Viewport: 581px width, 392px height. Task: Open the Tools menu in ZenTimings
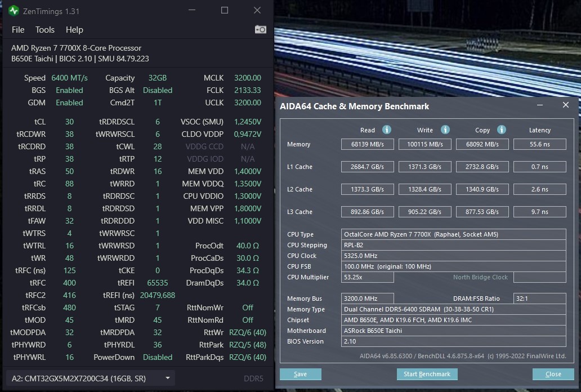point(45,30)
